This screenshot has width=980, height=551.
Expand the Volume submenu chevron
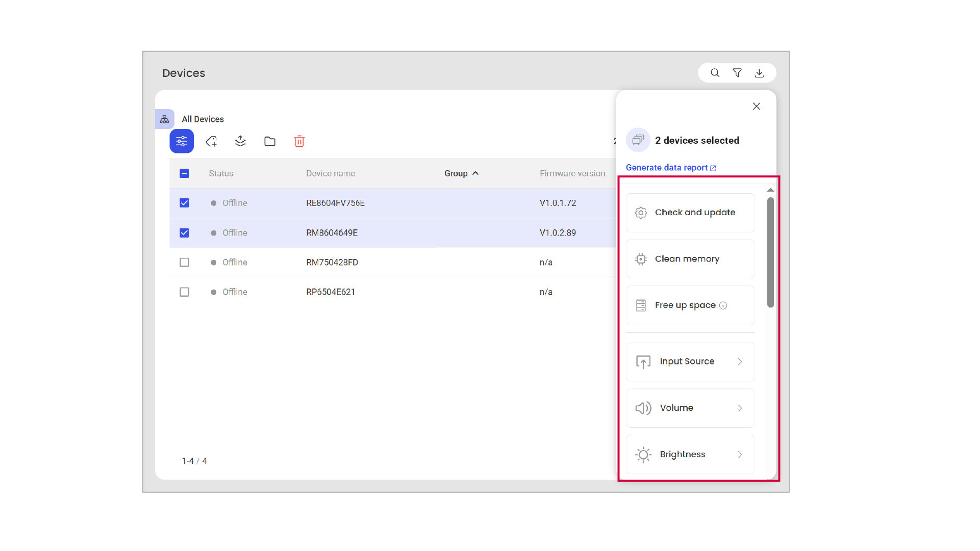[740, 408]
